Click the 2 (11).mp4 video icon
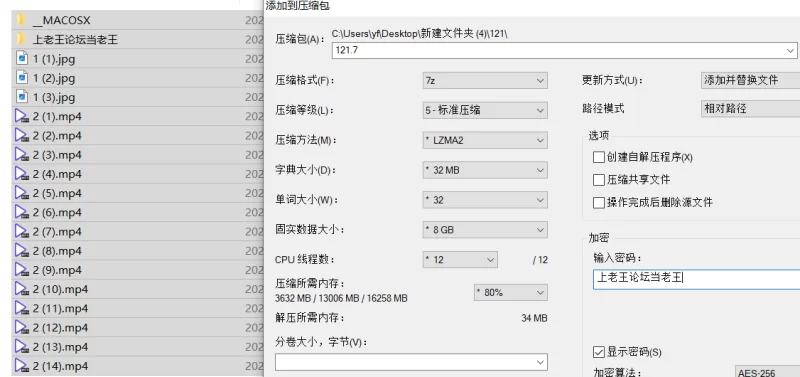This screenshot has width=800, height=377. [21, 308]
